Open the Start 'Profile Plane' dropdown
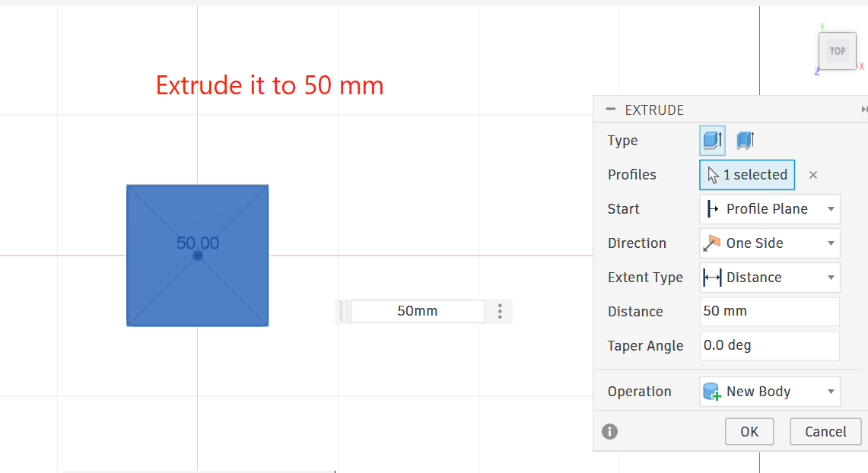The width and height of the screenshot is (868, 473). point(769,209)
